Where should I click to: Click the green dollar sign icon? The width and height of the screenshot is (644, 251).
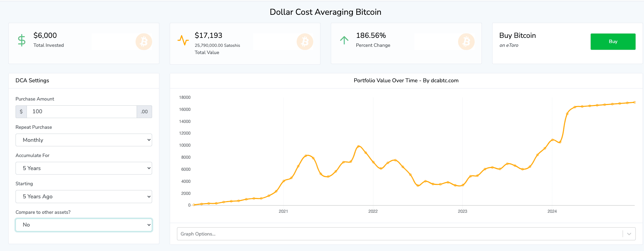coord(22,41)
